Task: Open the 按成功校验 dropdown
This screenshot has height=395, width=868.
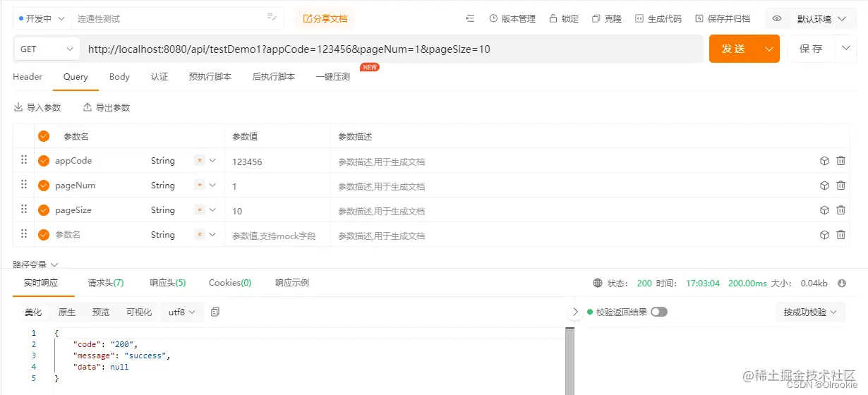Action: click(x=810, y=312)
